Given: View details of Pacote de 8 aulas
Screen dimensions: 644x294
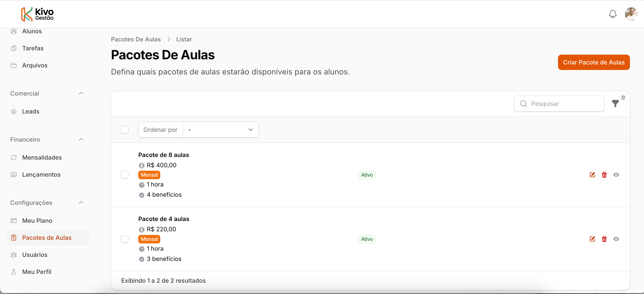Looking at the screenshot, I should [616, 175].
